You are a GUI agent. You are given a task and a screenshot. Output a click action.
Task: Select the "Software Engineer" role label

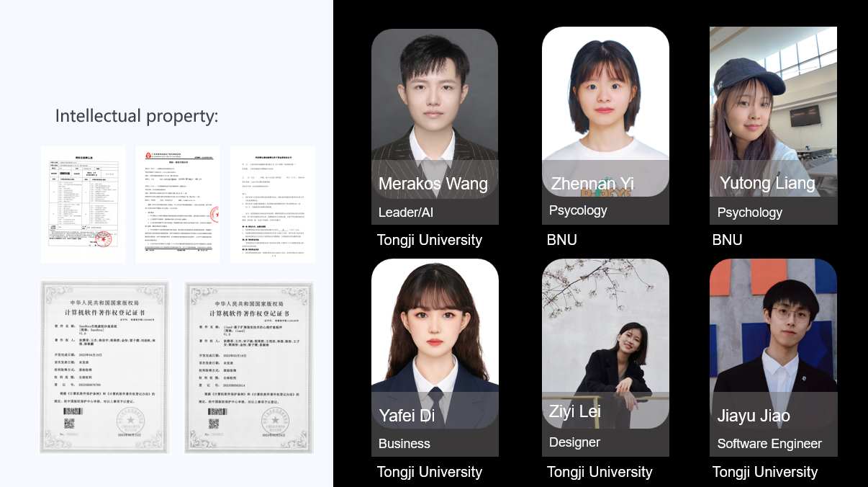pos(769,444)
